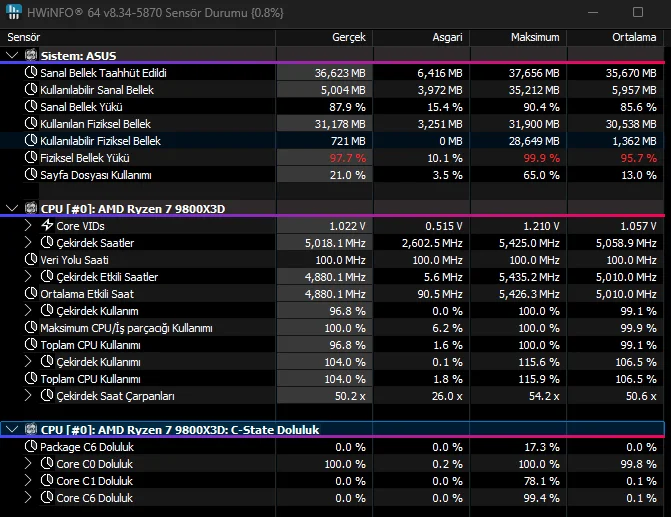Select the Asgari column header

[444, 37]
